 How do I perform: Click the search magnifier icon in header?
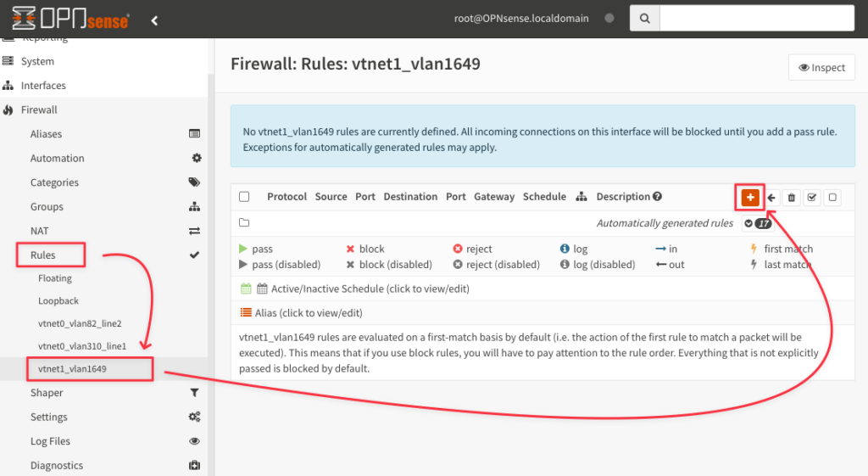[x=645, y=19]
